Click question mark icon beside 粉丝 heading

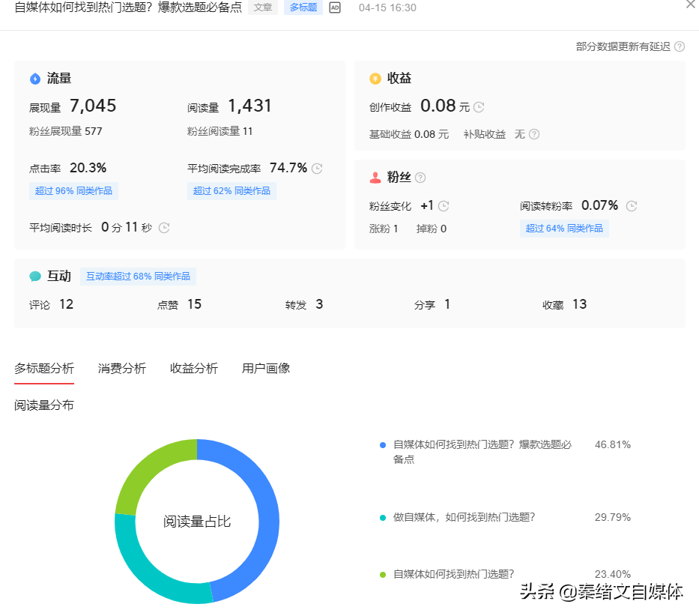[420, 178]
